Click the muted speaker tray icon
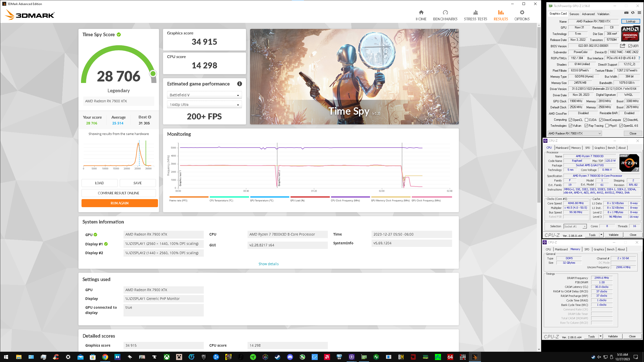Screen dimensions: 644x362 599,357
